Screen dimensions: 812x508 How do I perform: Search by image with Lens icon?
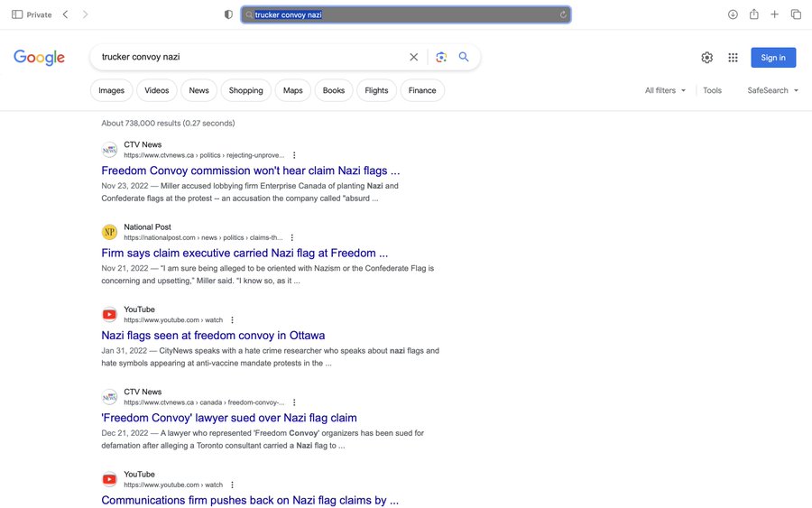click(441, 57)
